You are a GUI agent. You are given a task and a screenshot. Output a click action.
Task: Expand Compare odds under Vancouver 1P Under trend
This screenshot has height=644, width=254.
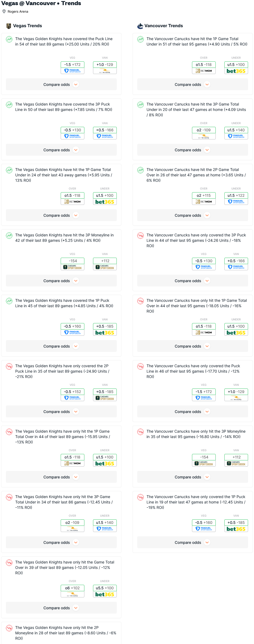pyautogui.click(x=193, y=85)
